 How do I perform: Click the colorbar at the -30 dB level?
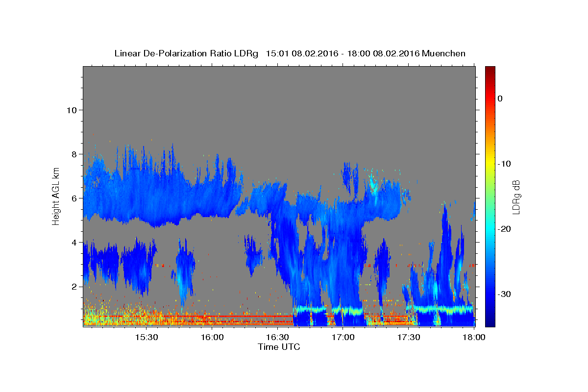click(x=490, y=294)
